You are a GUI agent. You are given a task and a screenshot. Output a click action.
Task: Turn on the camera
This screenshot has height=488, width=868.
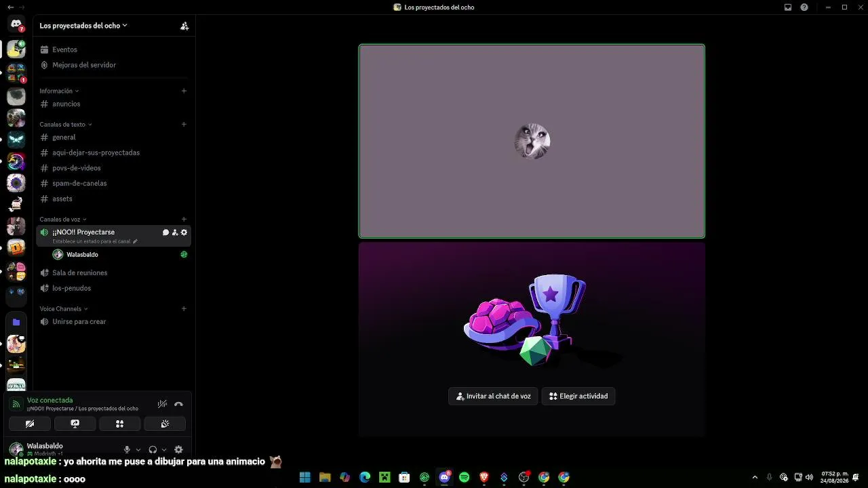pyautogui.click(x=30, y=424)
